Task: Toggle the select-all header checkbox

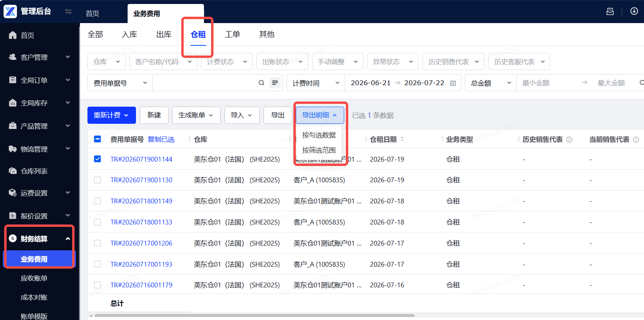Action: 97,139
